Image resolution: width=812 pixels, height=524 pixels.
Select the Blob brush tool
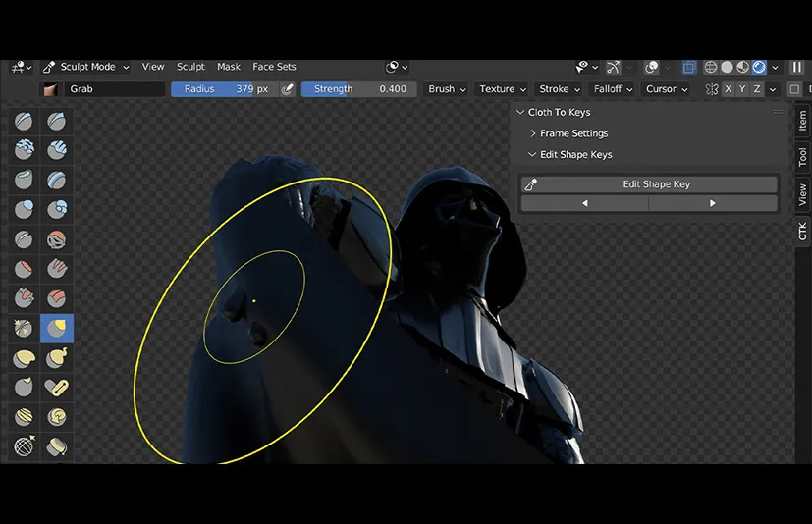pos(56,209)
